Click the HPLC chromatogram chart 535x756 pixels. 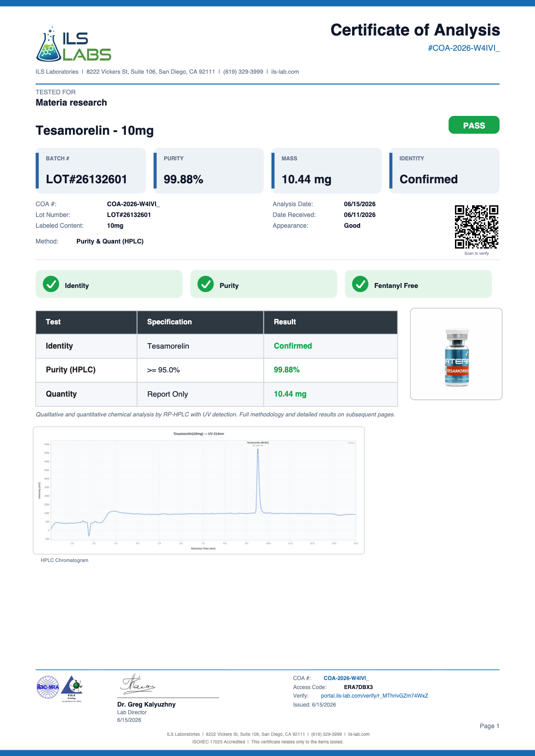pyautogui.click(x=199, y=491)
